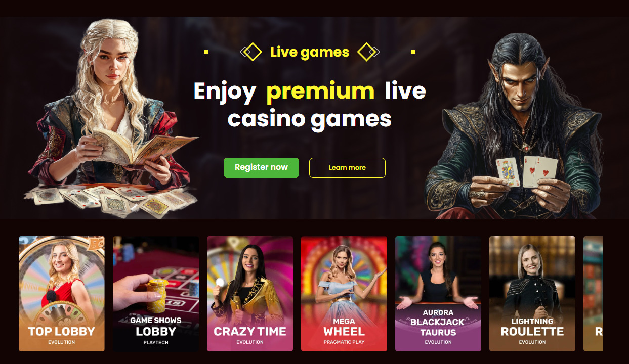Click the yellow diamond icon left of Live games
The image size is (629, 364).
(x=253, y=52)
